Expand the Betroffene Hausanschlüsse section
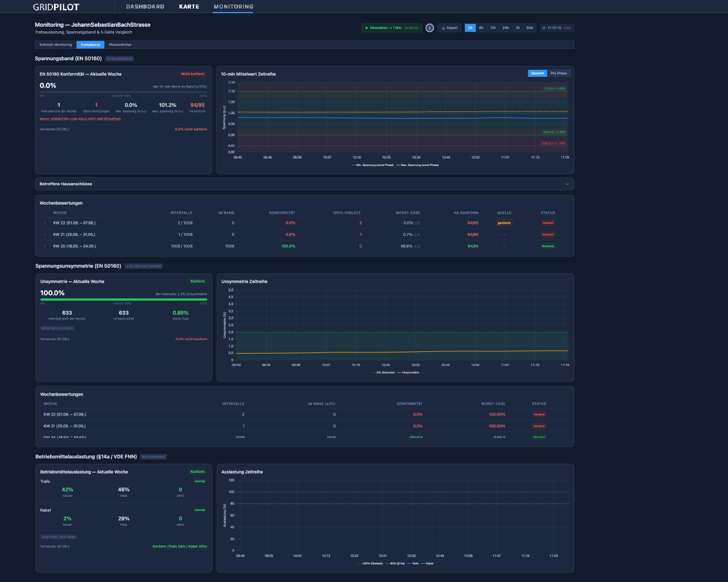This screenshot has height=582, width=728. 304,184
